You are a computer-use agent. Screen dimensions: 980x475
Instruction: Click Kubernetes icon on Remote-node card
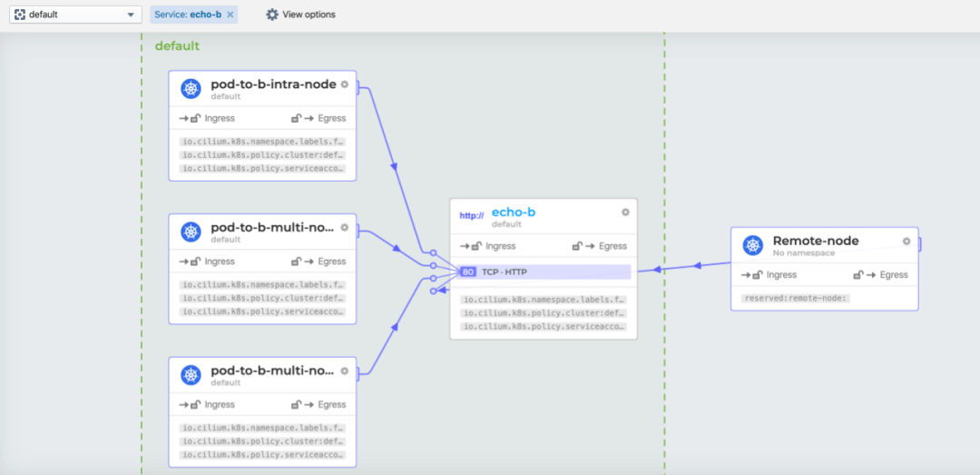753,244
